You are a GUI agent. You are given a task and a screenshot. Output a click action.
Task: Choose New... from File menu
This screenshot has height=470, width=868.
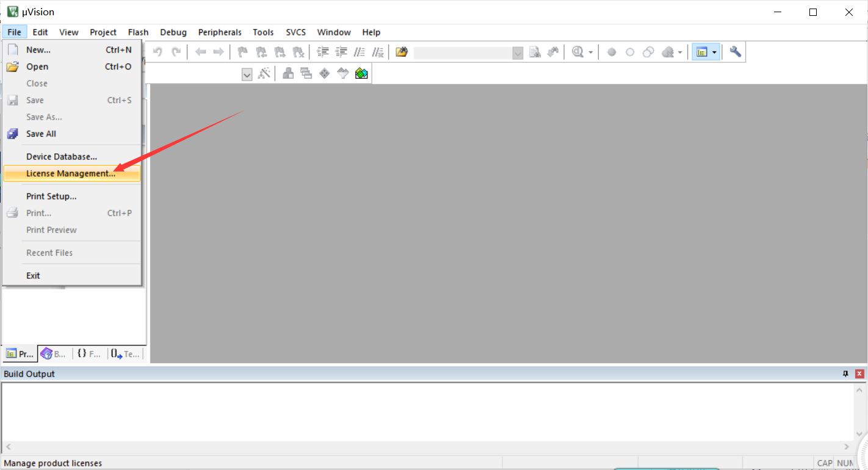click(73, 50)
